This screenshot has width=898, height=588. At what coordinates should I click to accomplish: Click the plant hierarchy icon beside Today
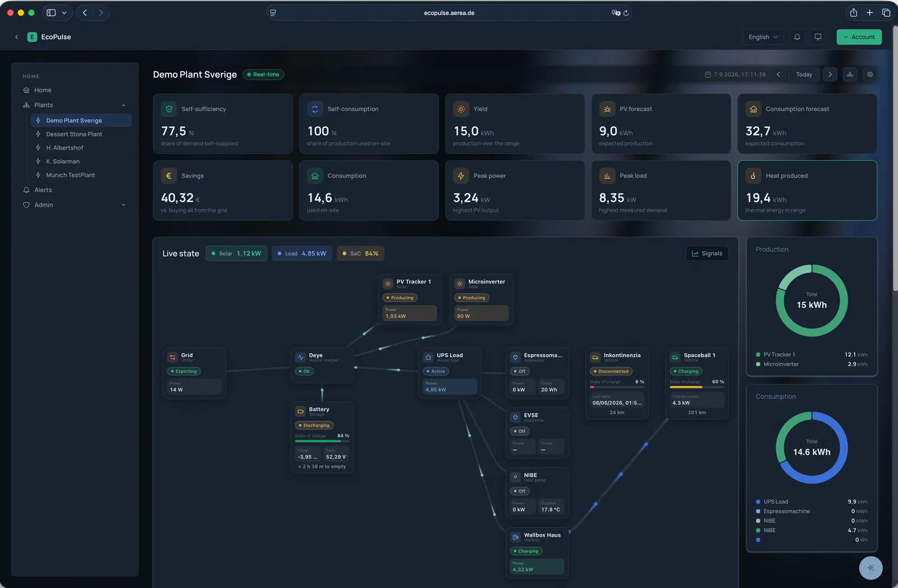tap(850, 75)
